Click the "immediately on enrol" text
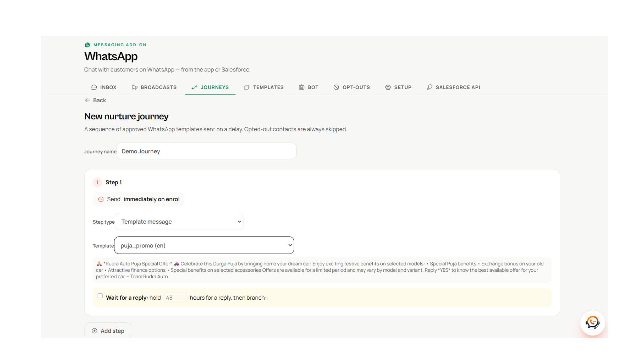 tap(152, 199)
